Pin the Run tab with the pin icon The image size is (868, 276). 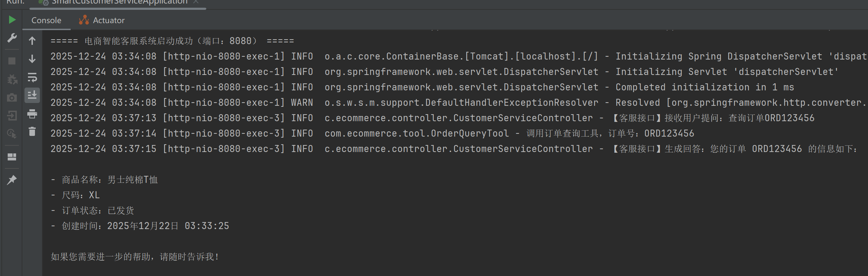[12, 180]
